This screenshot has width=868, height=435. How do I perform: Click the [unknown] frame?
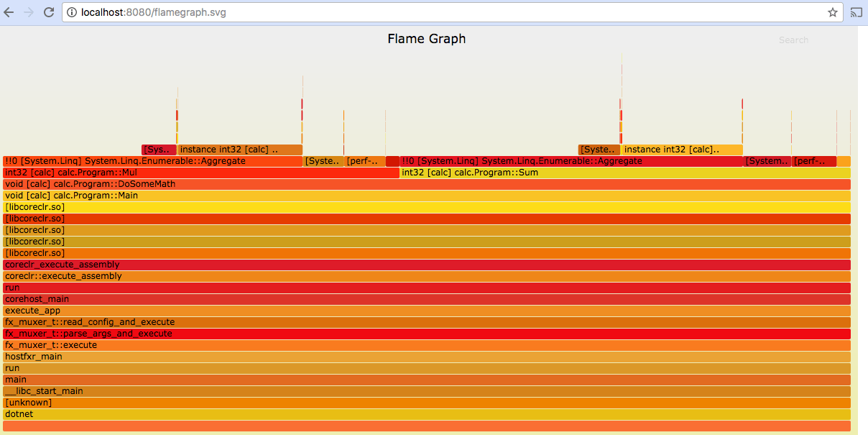pyautogui.click(x=427, y=403)
